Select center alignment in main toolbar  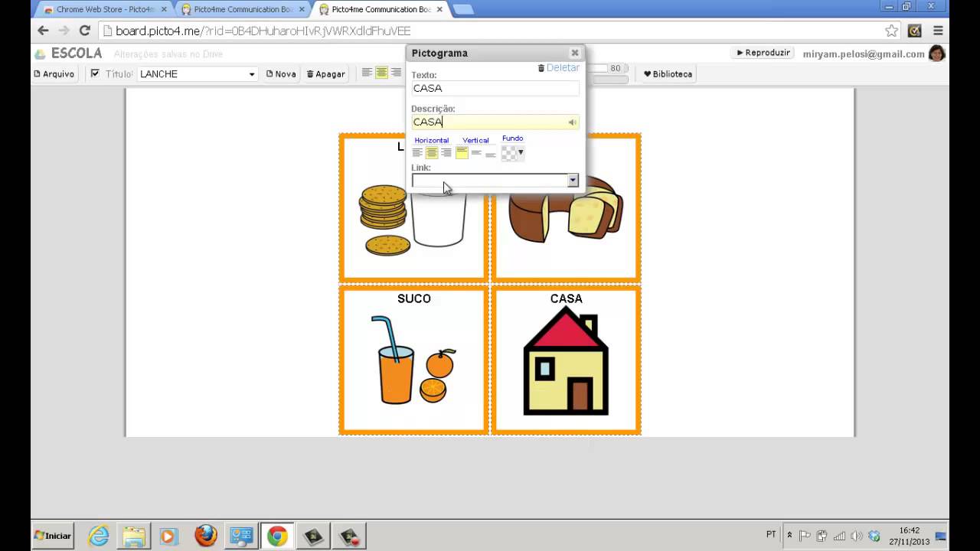click(381, 73)
